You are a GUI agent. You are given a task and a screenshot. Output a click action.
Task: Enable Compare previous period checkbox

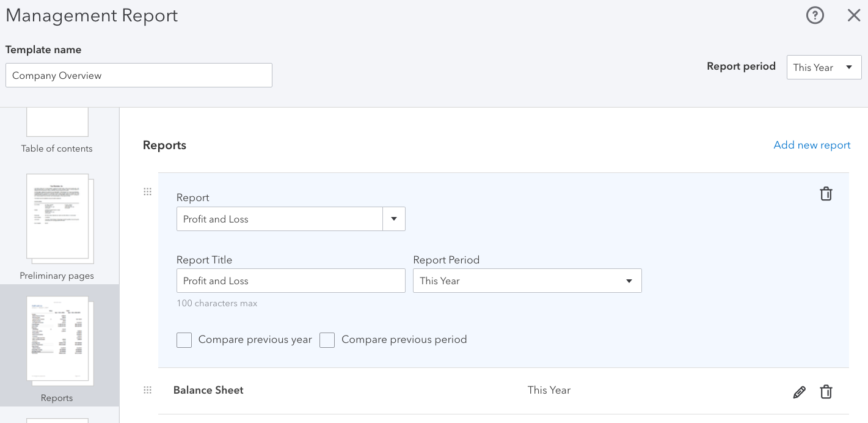pos(327,340)
